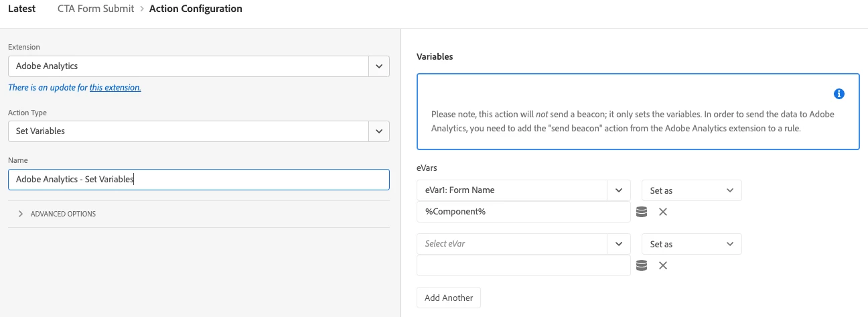
Task: Click the empty eVar value field
Action: [x=524, y=265]
